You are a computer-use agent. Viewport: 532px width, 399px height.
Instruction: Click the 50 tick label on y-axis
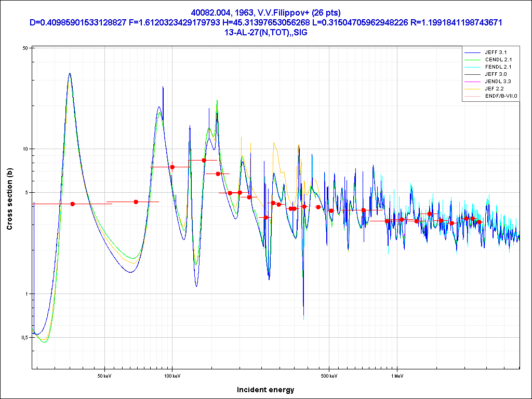(x=24, y=48)
